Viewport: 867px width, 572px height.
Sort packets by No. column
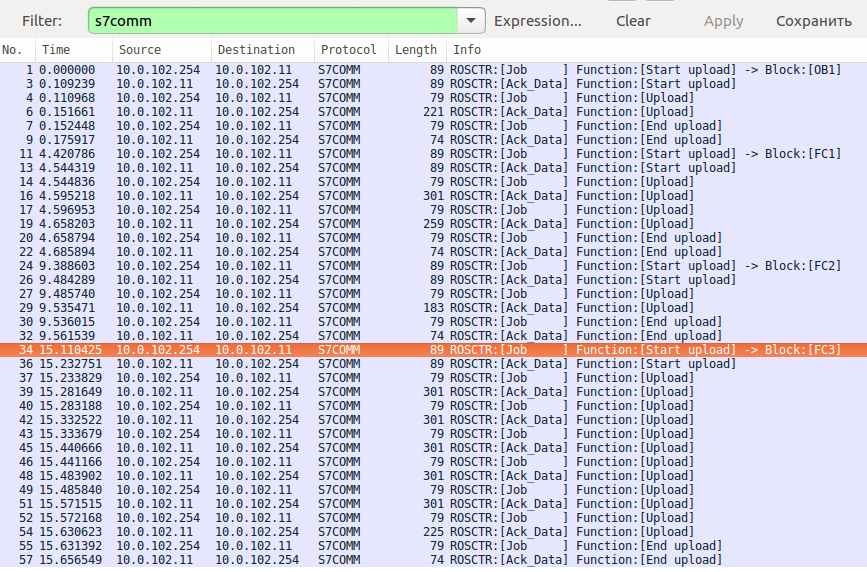(18, 50)
